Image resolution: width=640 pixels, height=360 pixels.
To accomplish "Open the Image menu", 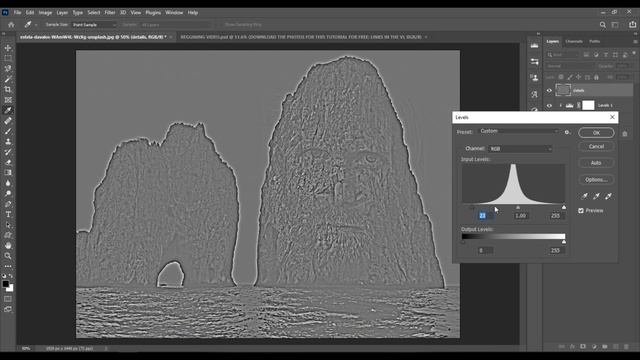I will [45, 13].
